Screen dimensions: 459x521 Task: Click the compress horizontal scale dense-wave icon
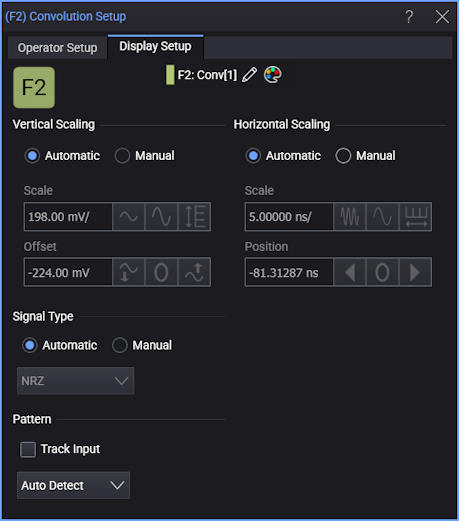pos(350,217)
